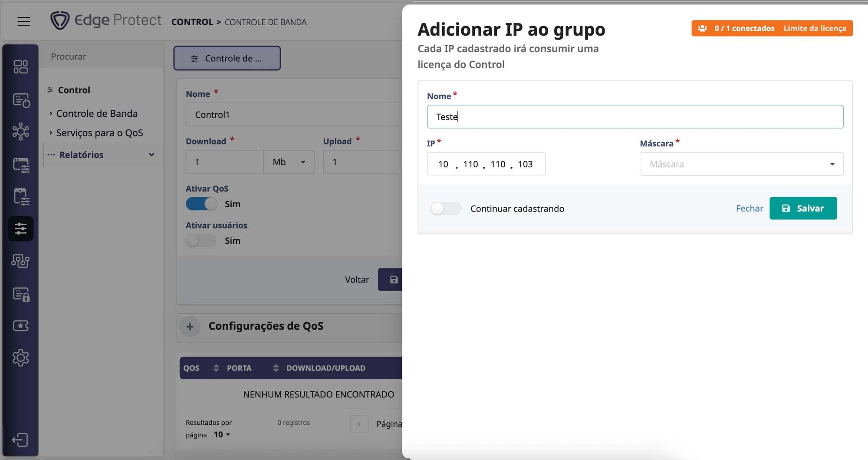Enable the Ativar usuários switch

pyautogui.click(x=201, y=241)
